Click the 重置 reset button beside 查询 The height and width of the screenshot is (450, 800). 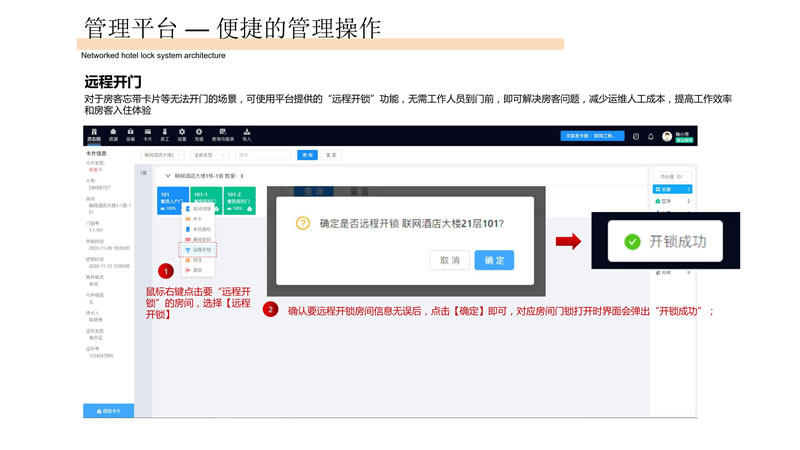click(331, 155)
